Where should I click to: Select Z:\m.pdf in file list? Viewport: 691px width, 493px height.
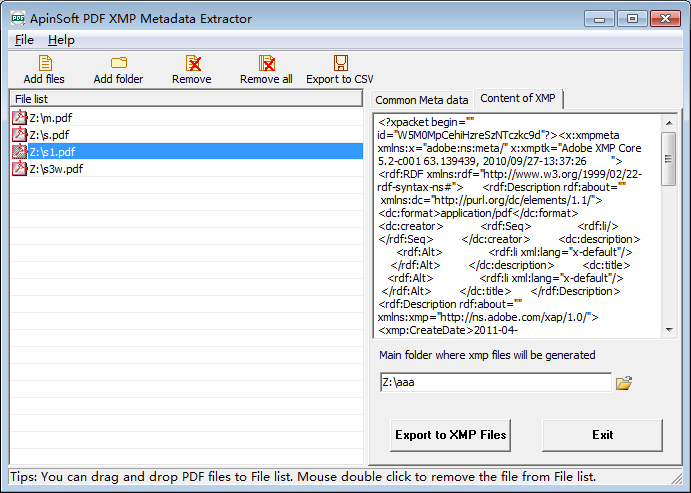[x=187, y=118]
